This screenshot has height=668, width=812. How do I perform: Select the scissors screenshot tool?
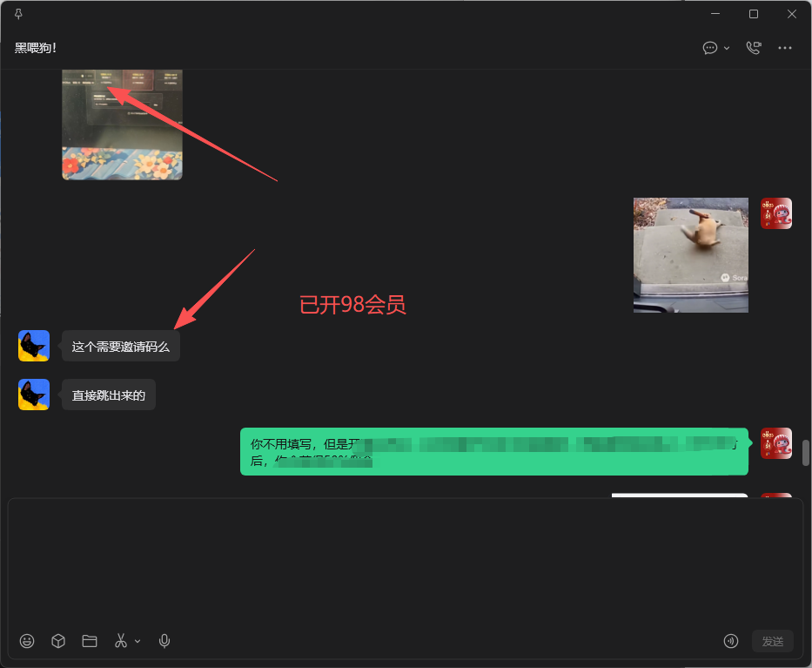pyautogui.click(x=121, y=641)
